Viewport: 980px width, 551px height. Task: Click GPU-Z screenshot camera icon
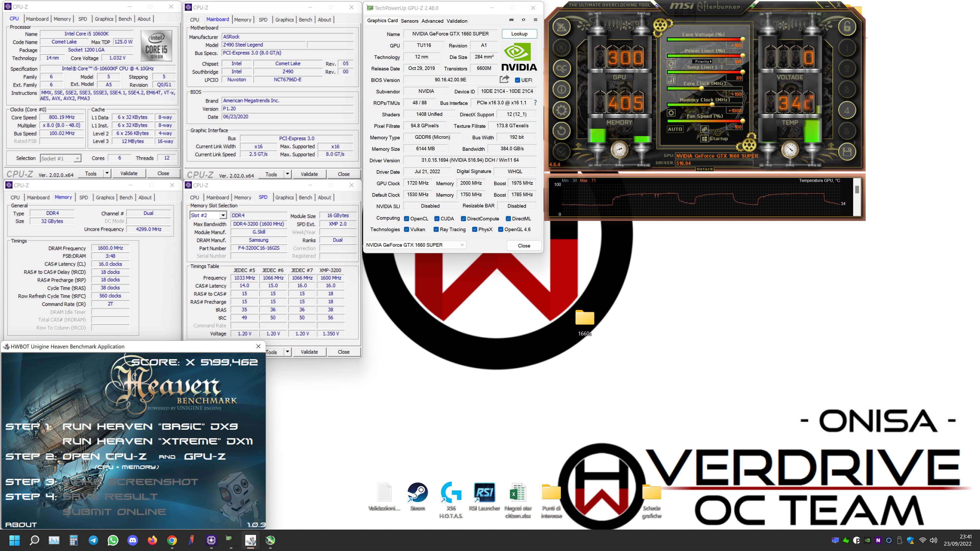(x=511, y=20)
